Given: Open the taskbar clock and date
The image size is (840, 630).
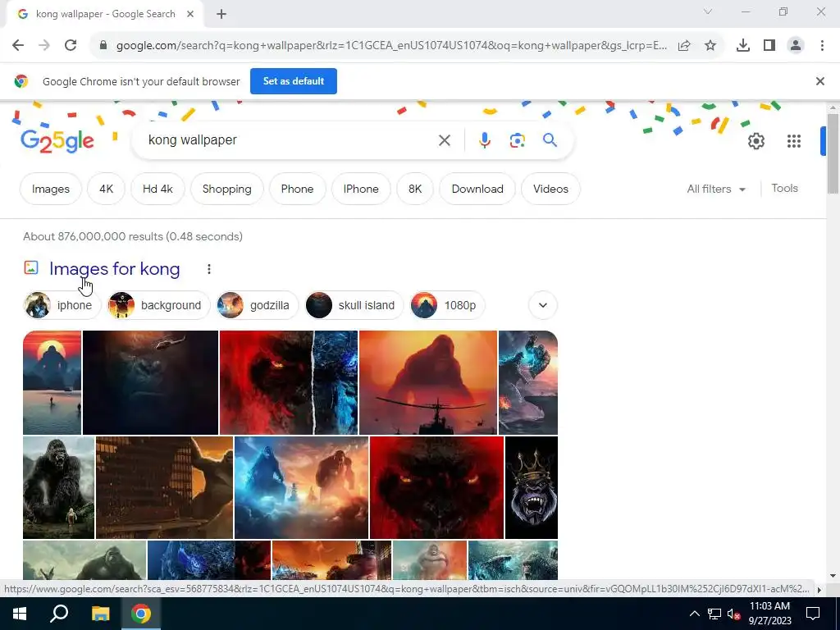Looking at the screenshot, I should point(769,614).
